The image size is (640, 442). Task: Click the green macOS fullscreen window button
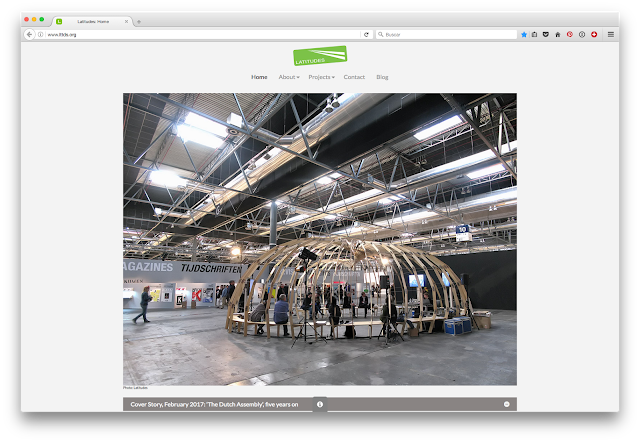pyautogui.click(x=42, y=19)
